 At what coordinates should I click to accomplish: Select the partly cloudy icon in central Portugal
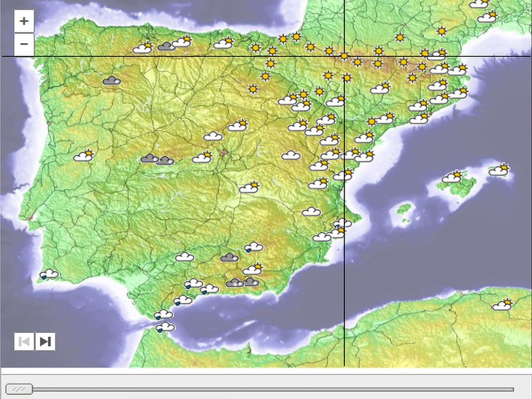[84, 156]
